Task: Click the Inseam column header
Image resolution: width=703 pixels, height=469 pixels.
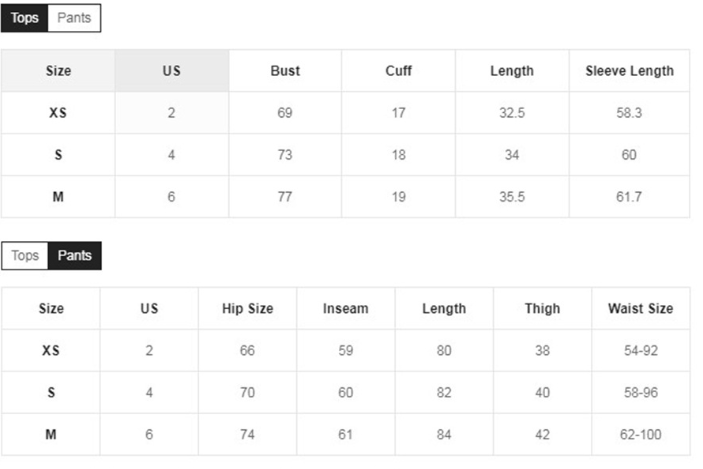Action: pyautogui.click(x=346, y=308)
